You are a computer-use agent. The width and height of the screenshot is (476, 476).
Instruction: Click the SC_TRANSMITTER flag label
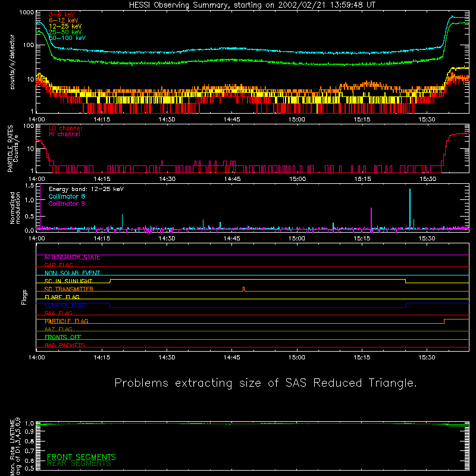(68, 289)
